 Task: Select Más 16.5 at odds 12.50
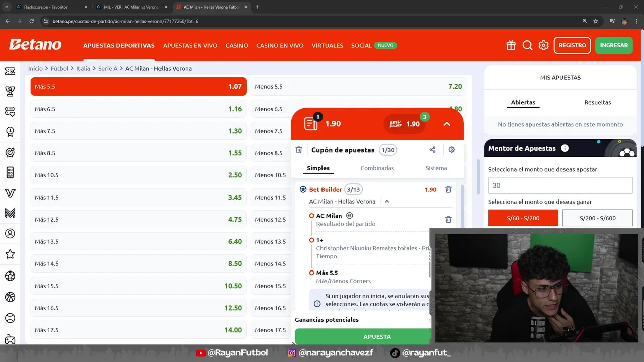coord(138,308)
